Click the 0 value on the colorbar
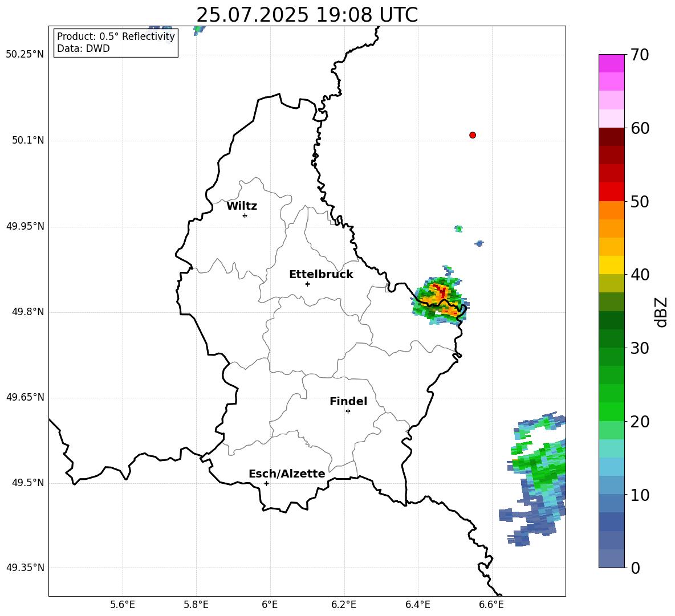This screenshot has width=675, height=616. 635,568
